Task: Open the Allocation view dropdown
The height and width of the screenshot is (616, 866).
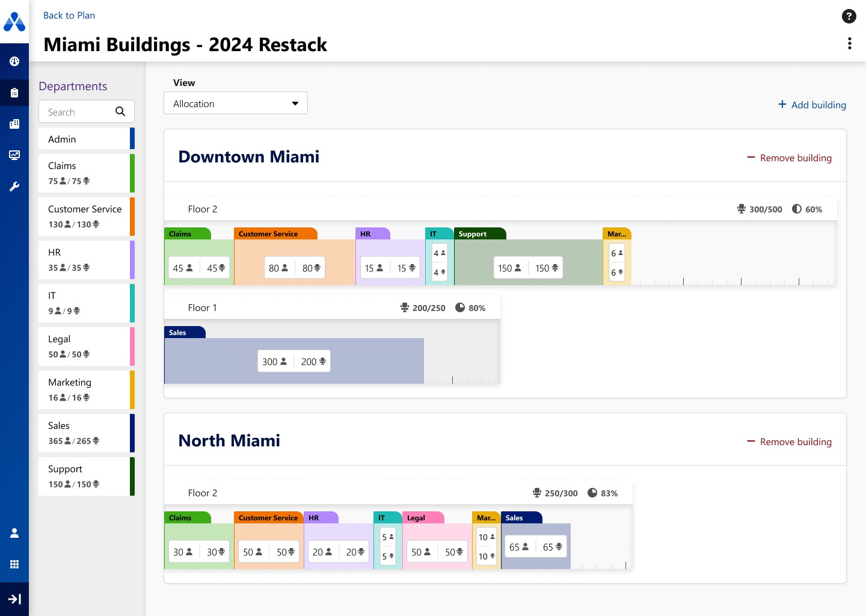Action: click(235, 103)
